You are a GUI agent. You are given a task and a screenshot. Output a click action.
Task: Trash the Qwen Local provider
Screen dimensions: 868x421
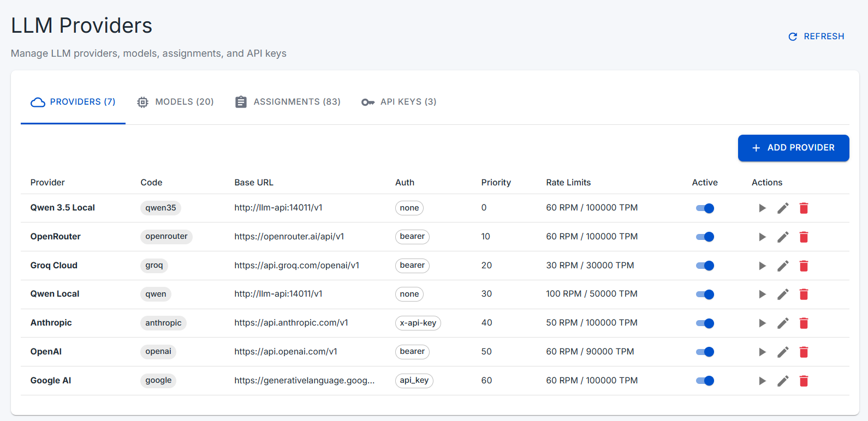coord(804,294)
